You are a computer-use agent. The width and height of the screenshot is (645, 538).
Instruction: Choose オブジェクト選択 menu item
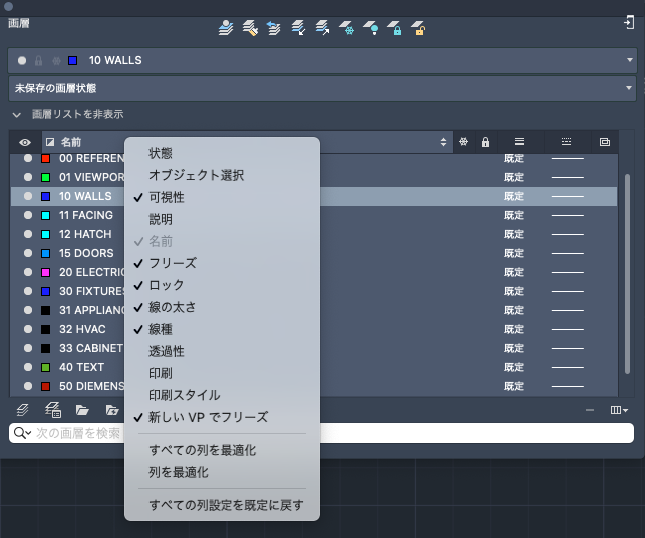[x=222, y=175]
